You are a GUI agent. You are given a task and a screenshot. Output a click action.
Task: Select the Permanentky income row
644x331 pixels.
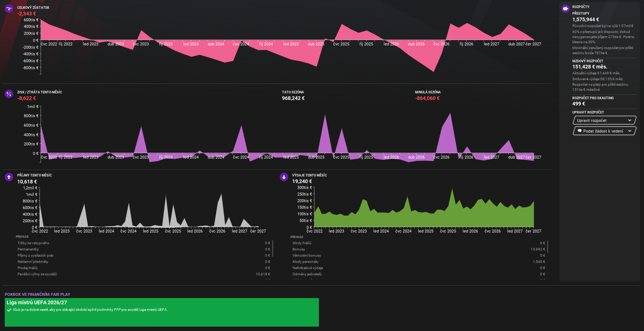(144, 249)
